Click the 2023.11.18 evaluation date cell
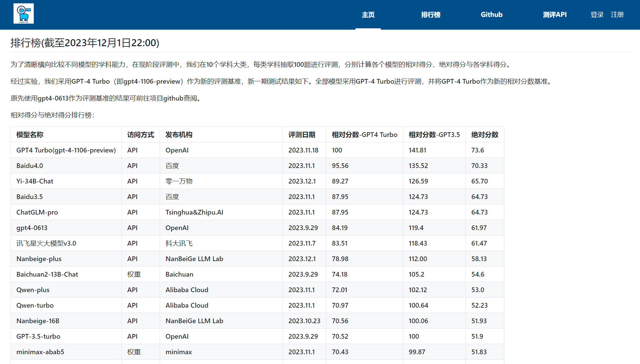The width and height of the screenshot is (640, 364). pyautogui.click(x=304, y=150)
